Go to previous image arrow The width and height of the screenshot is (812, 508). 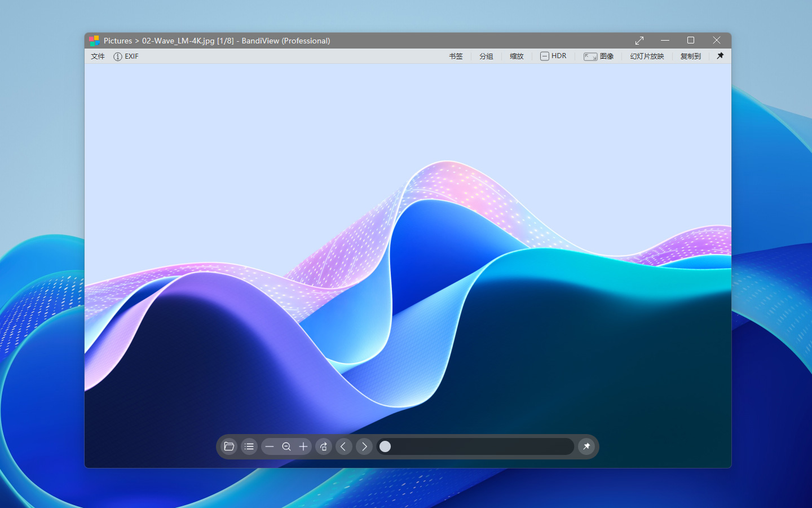(344, 446)
